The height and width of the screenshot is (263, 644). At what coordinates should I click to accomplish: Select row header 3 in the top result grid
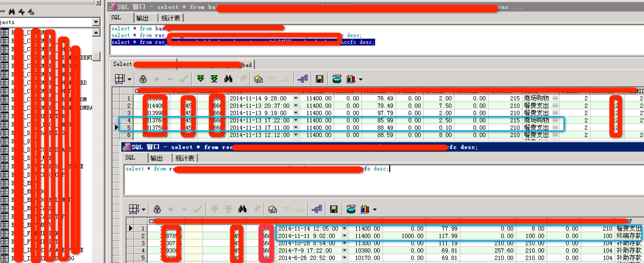[127, 113]
